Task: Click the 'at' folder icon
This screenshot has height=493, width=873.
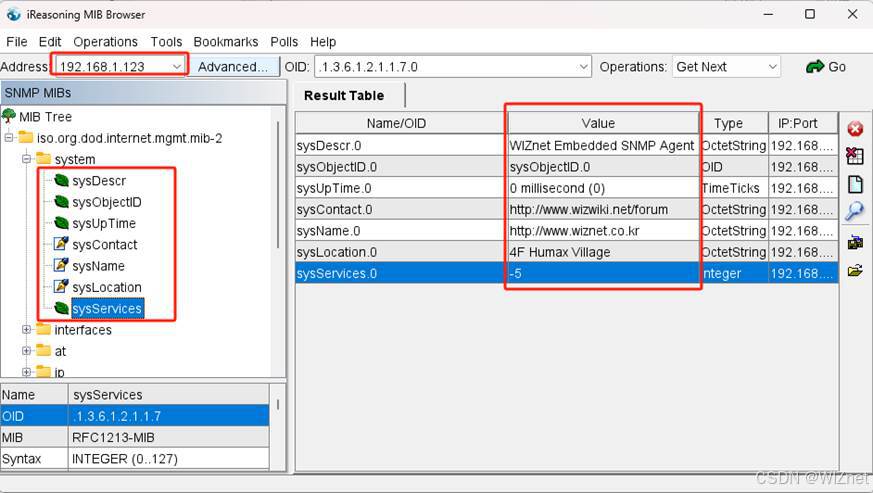Action: point(43,350)
